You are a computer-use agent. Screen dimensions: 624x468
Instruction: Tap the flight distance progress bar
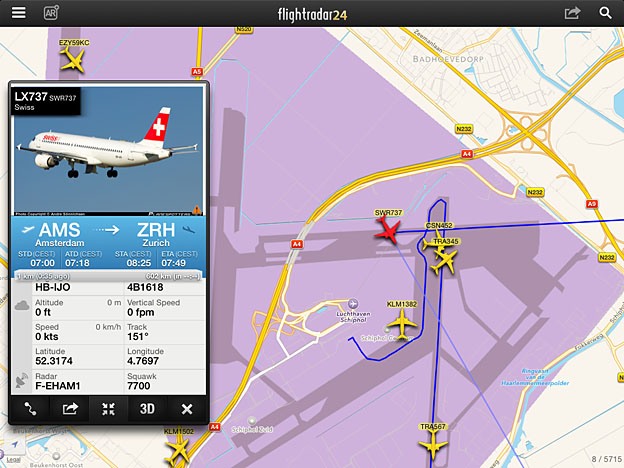(x=108, y=276)
